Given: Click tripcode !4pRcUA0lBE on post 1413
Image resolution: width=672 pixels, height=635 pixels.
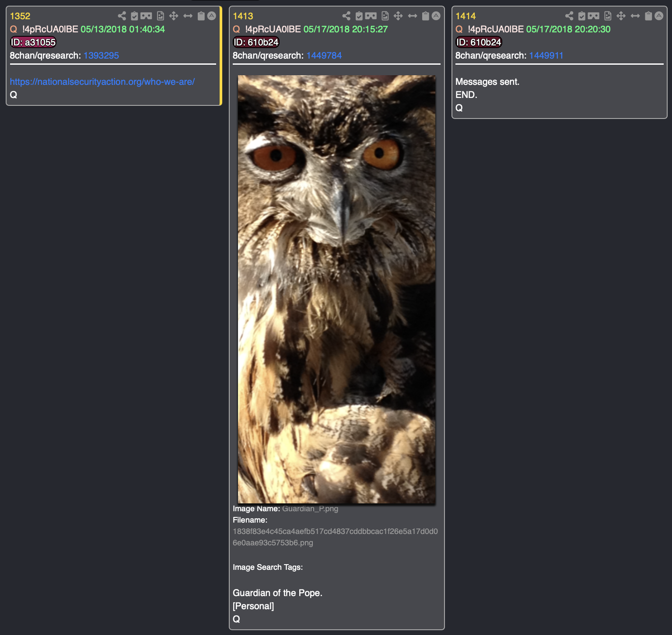Looking at the screenshot, I should tap(273, 29).
